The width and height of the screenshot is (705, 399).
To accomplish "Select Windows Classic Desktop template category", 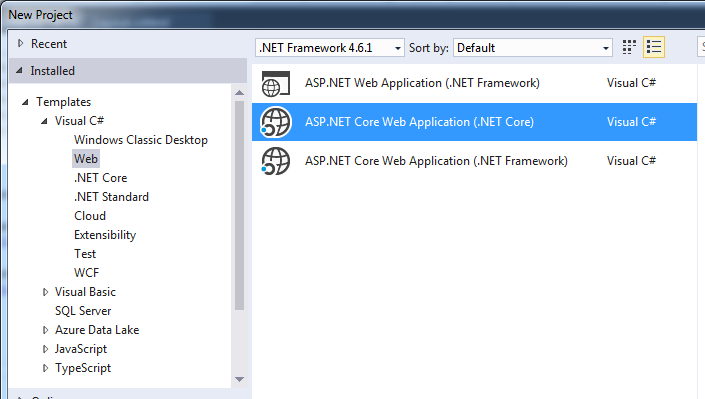I will point(141,140).
